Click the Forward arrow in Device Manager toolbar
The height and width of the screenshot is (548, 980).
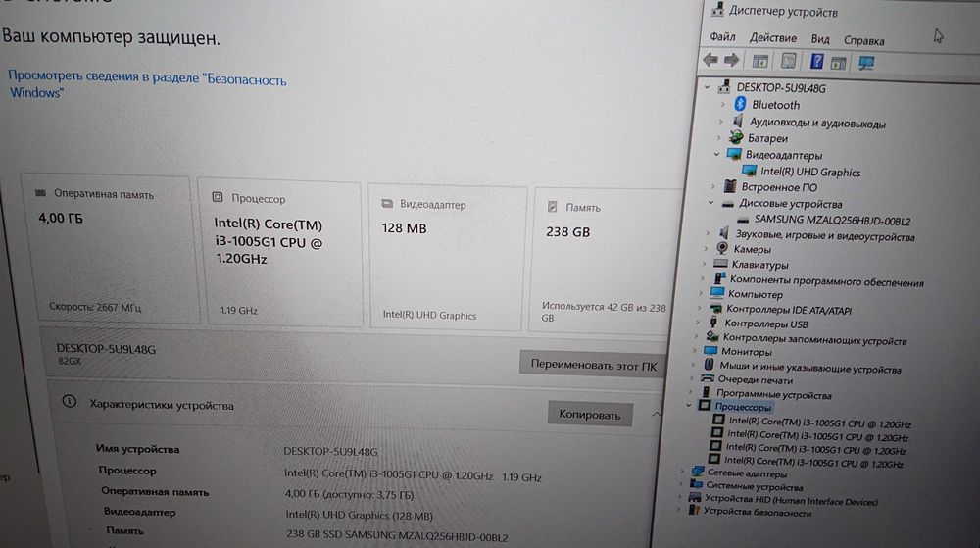coord(731,60)
